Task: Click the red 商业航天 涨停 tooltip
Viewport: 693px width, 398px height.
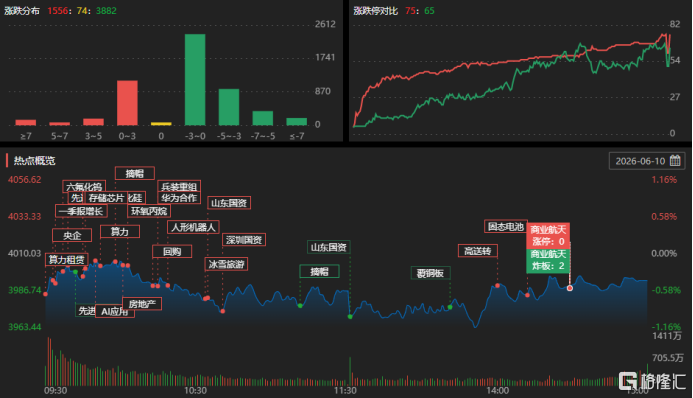Action: click(548, 235)
